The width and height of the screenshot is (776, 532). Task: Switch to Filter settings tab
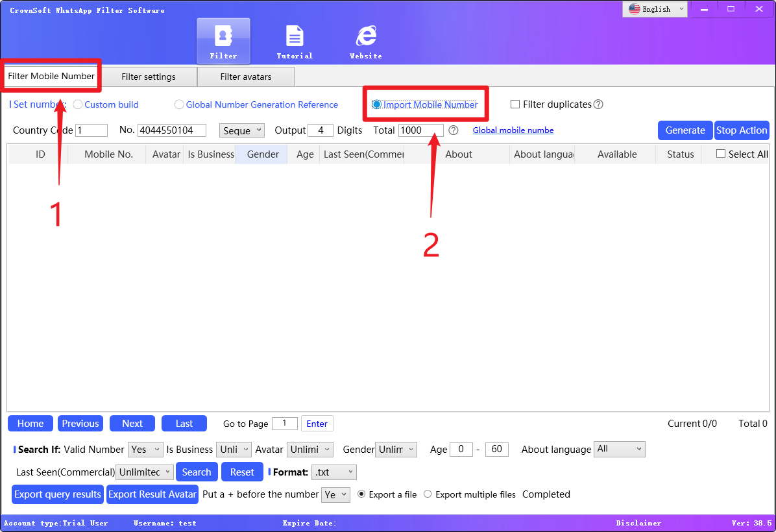[149, 77]
